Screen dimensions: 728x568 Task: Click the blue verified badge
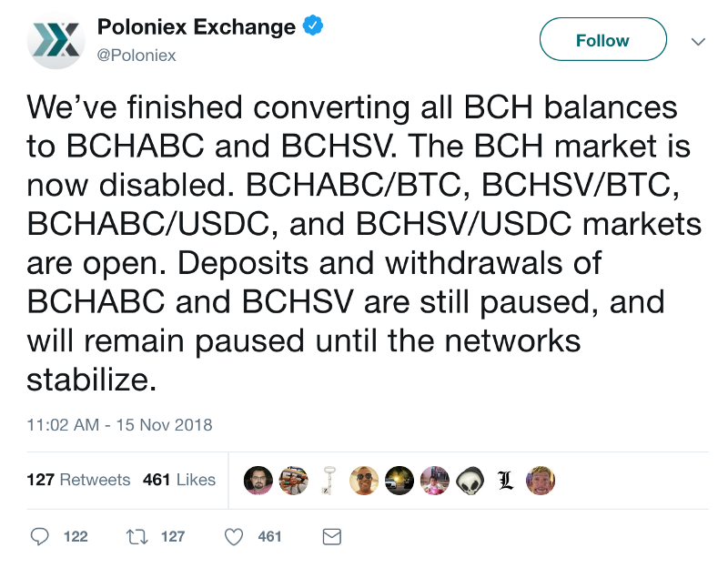coord(313,26)
